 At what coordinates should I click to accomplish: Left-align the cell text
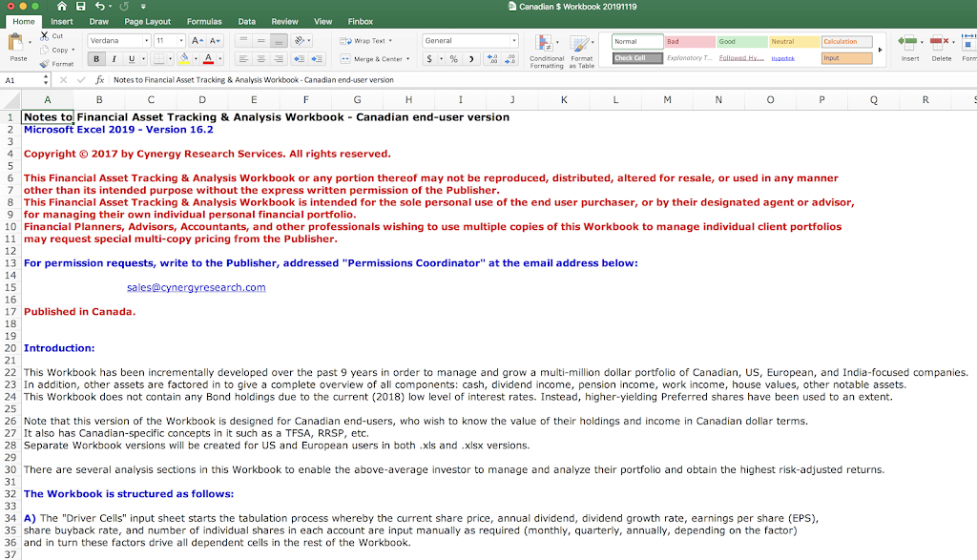[x=243, y=59]
